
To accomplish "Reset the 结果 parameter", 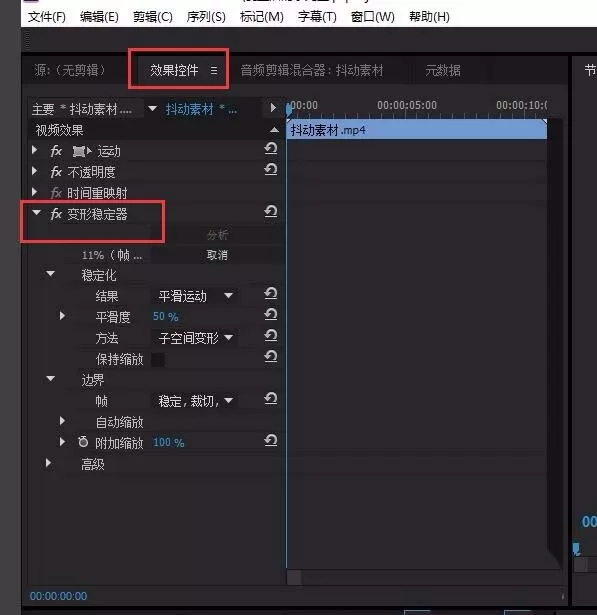I will point(271,293).
